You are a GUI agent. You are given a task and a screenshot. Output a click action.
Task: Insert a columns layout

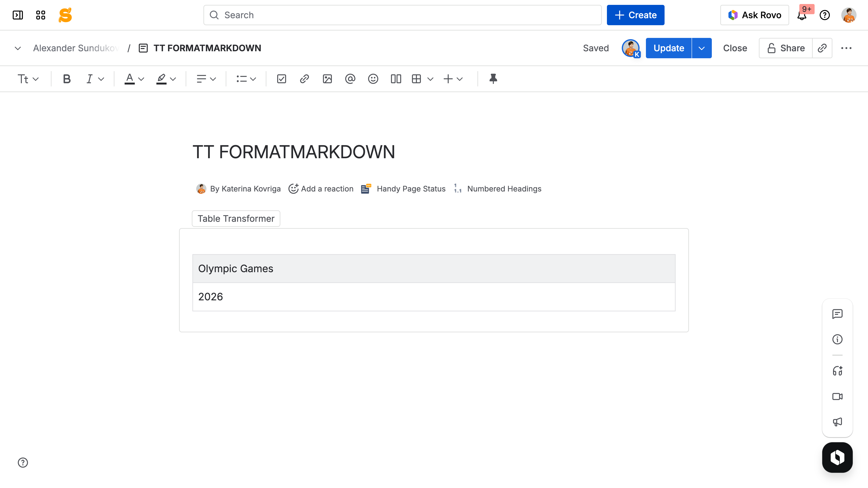point(396,79)
